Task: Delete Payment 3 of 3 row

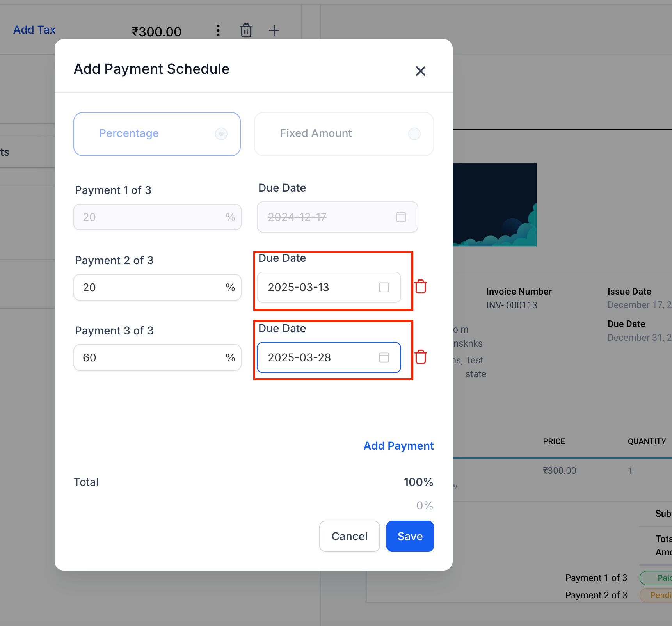Action: click(421, 357)
